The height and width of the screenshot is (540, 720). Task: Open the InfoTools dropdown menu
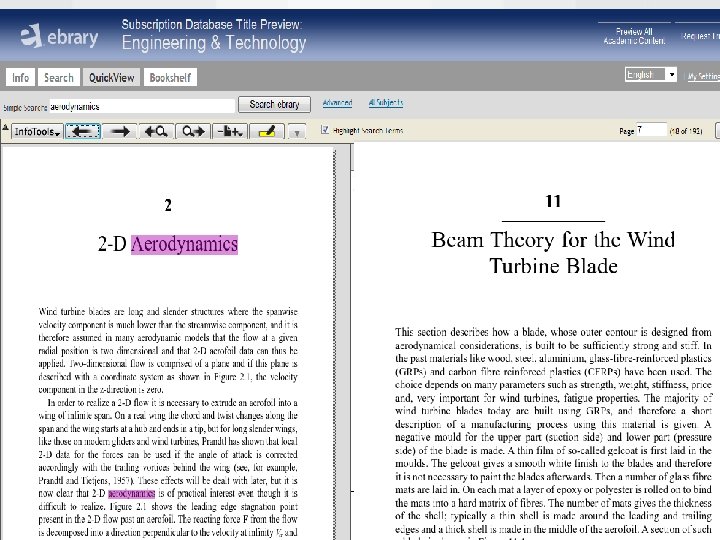(37, 132)
